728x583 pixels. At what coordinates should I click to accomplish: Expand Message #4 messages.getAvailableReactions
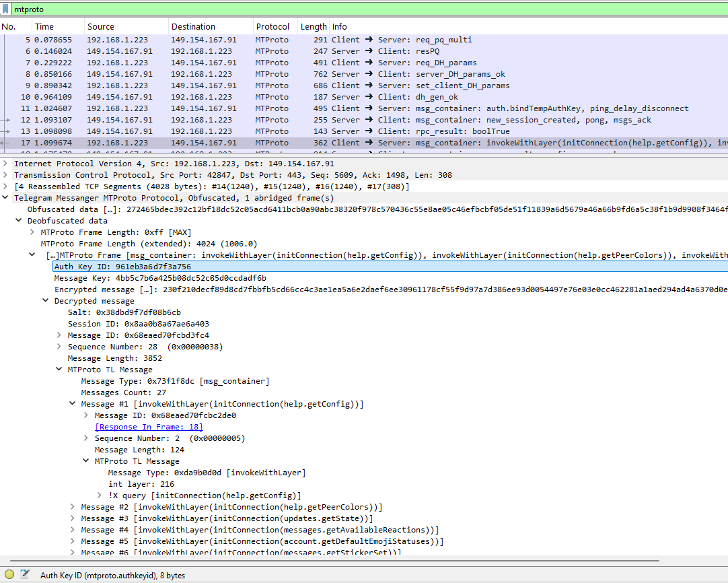point(73,530)
